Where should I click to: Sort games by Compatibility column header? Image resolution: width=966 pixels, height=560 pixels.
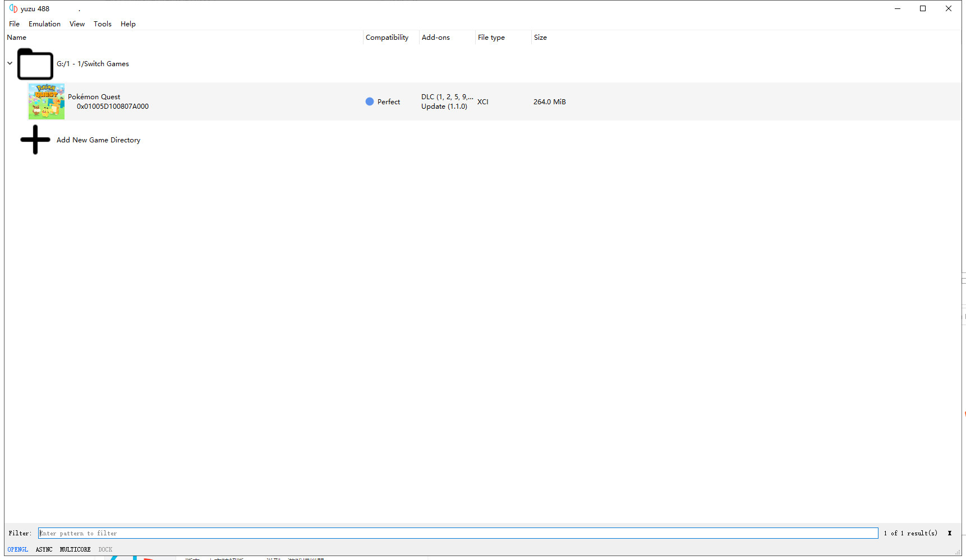(387, 38)
